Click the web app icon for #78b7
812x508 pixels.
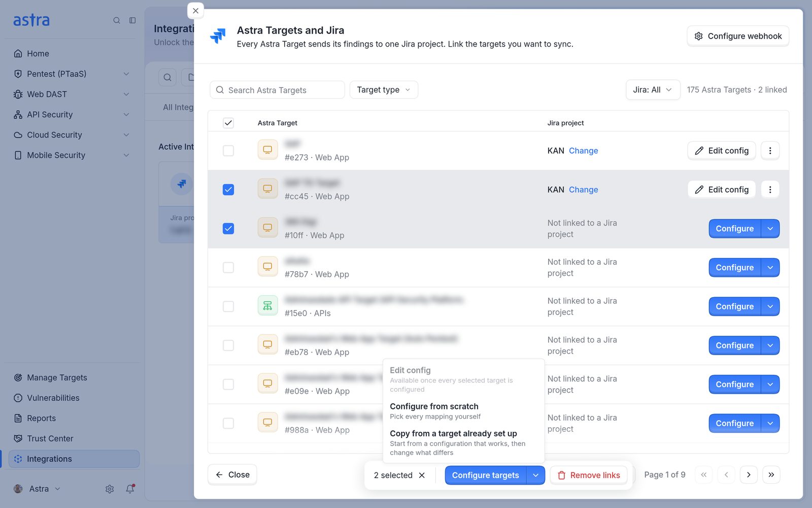[267, 267]
